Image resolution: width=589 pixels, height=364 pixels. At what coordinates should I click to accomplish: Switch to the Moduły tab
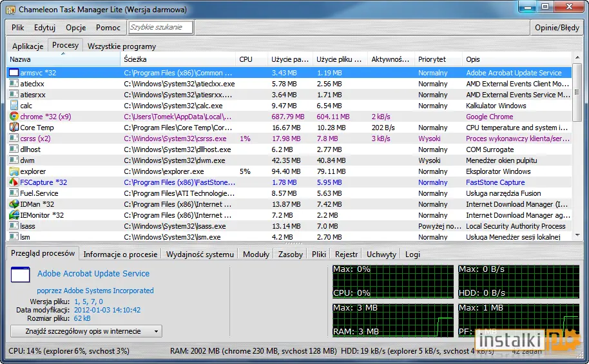click(256, 254)
